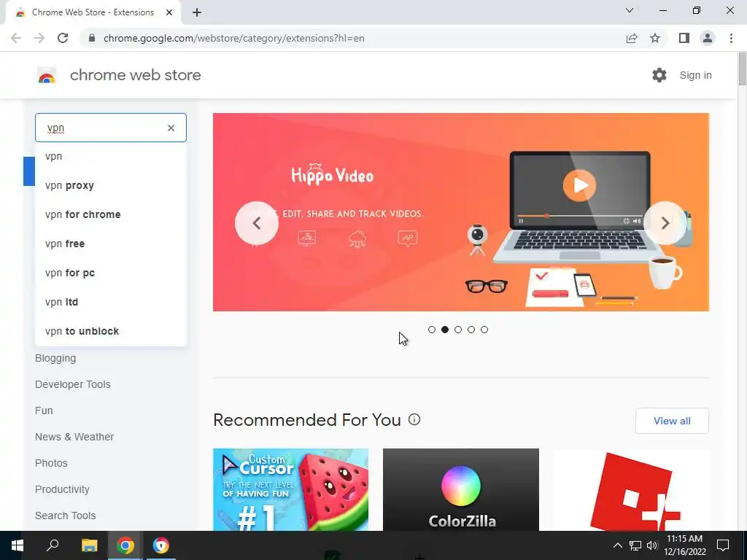Open Chrome's three-dot menu
The height and width of the screenshot is (560, 747).
click(731, 38)
